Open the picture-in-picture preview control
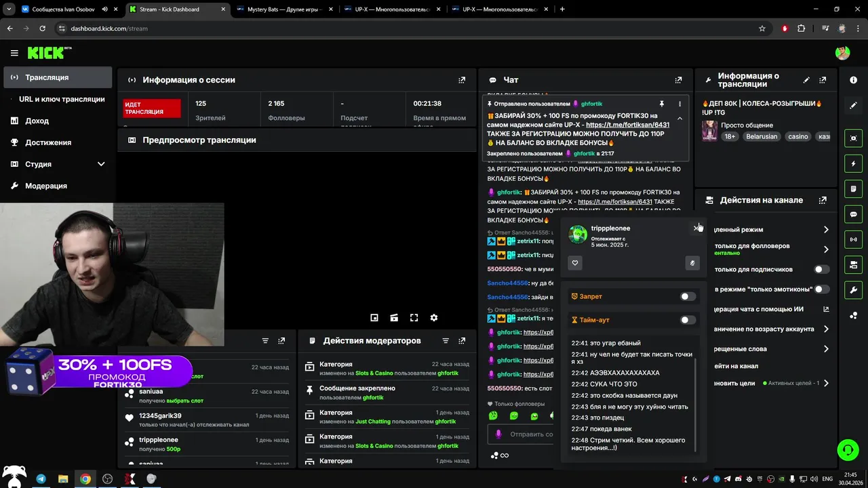Viewport: 868px width, 488px height. tap(374, 317)
